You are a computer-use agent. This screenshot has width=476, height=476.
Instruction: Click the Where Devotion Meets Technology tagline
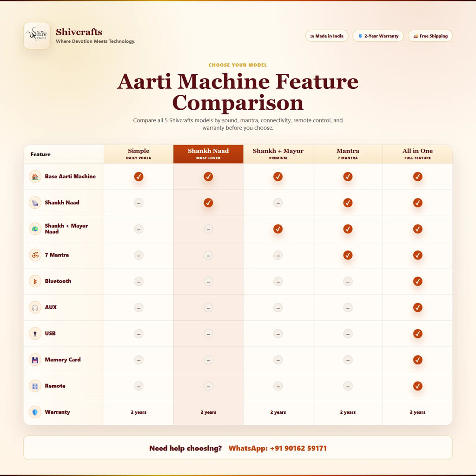(x=96, y=41)
